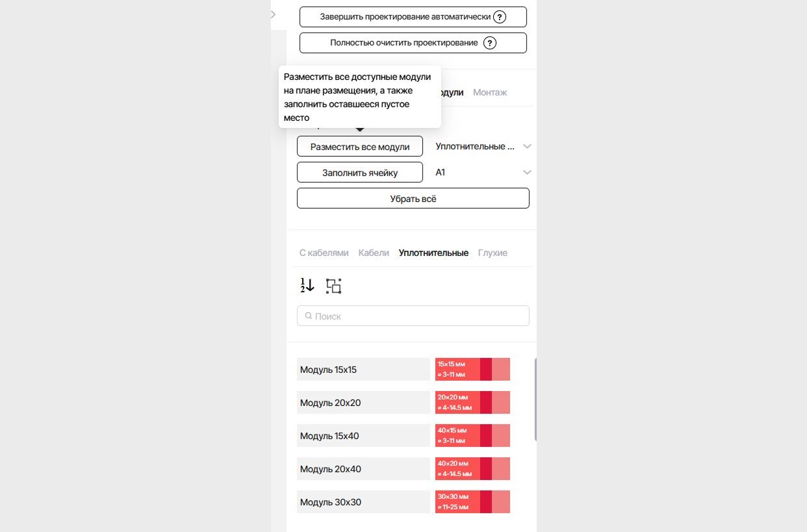The image size is (807, 532).
Task: Click help icon beside Полностью очистить проектирование
Action: pyautogui.click(x=491, y=43)
